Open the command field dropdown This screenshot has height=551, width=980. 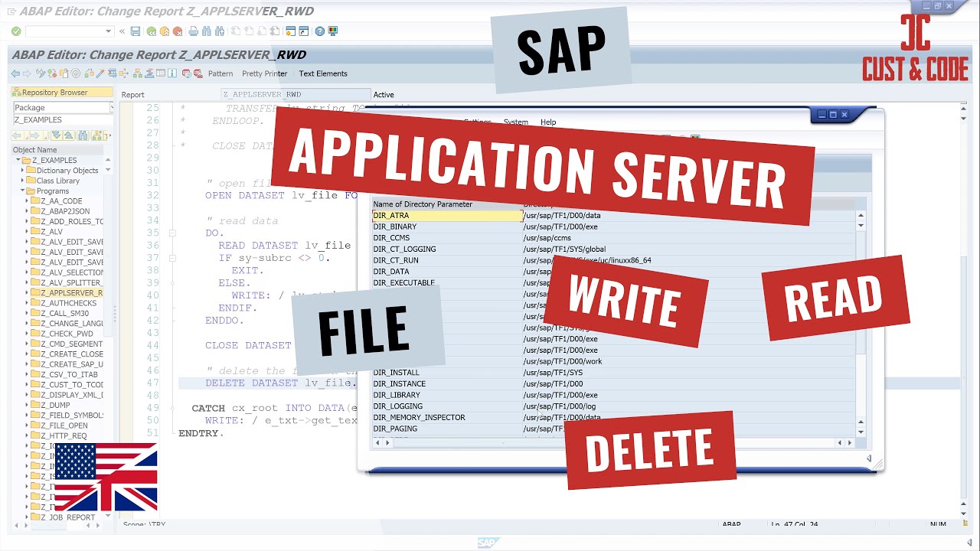[108, 31]
